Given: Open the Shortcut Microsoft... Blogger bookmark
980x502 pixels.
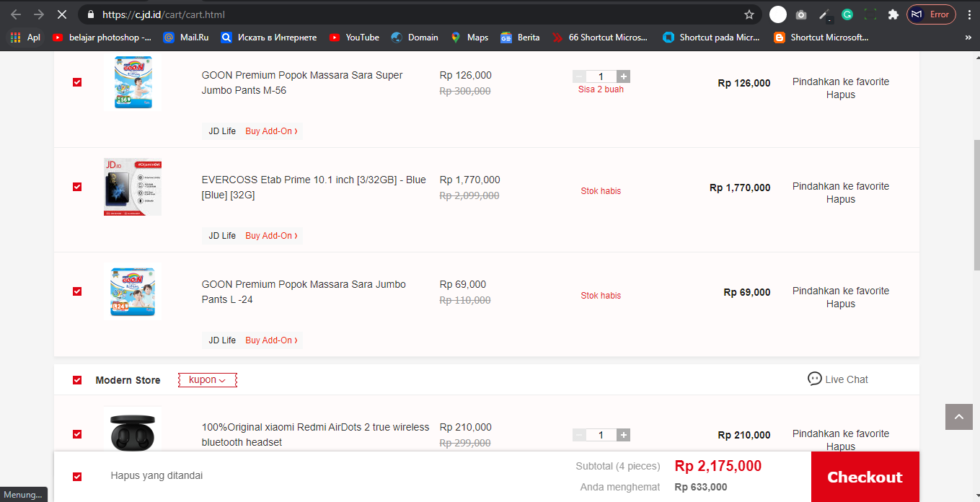Looking at the screenshot, I should tap(821, 38).
